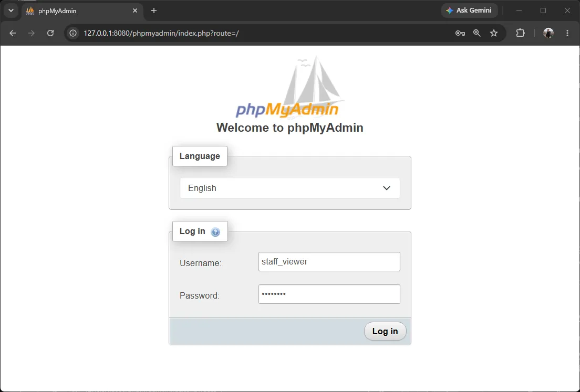Click the forward navigation arrow
Screen dimensions: 580x392
[x=32, y=33]
